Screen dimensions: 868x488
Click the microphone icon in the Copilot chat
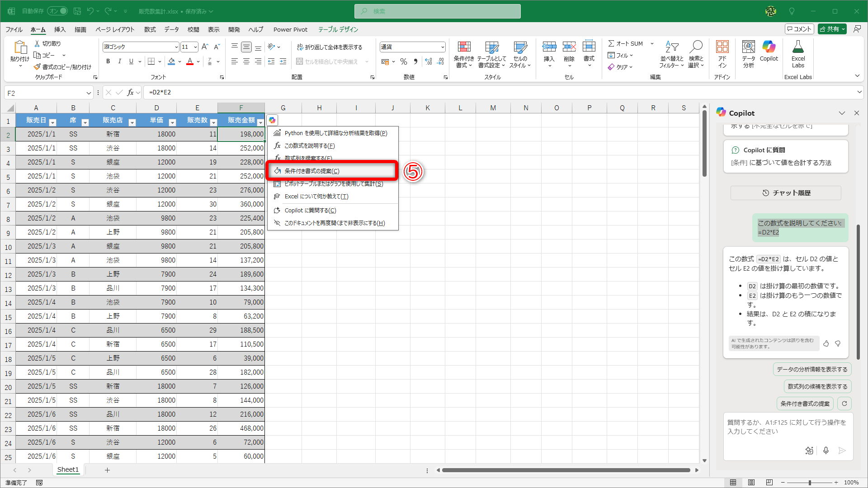[x=826, y=450]
